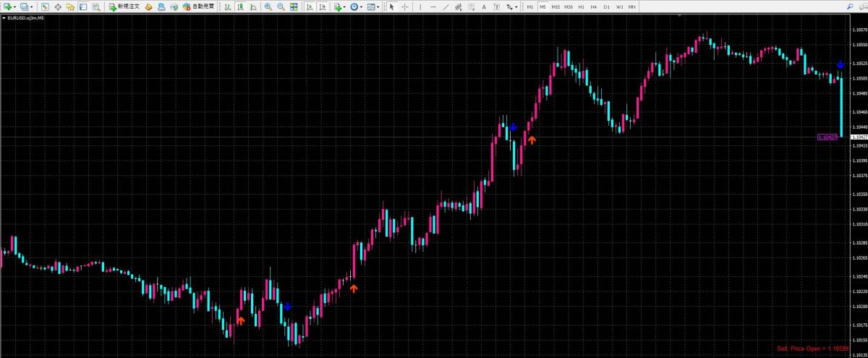Select the Vertical Line drawing tool
Viewport: 868px width, 358px height.
(420, 7)
